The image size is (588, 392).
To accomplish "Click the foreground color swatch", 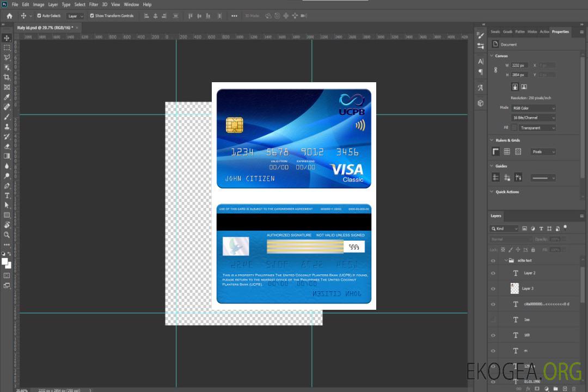I will (x=5, y=262).
